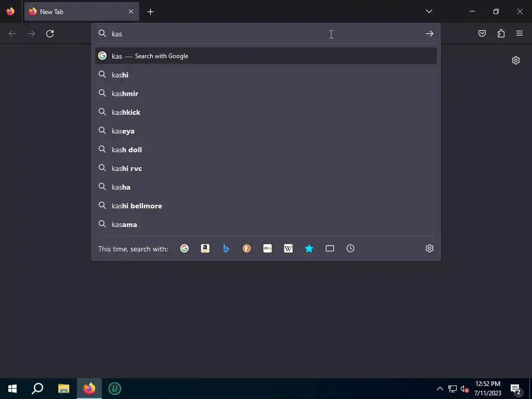Search bookmarks using the star icon

[309, 249]
